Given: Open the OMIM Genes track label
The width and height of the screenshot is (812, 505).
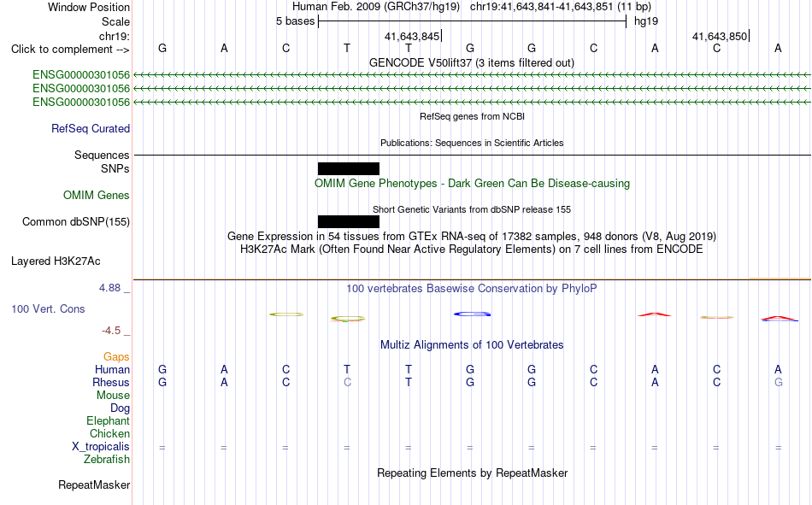Looking at the screenshot, I should tap(97, 196).
